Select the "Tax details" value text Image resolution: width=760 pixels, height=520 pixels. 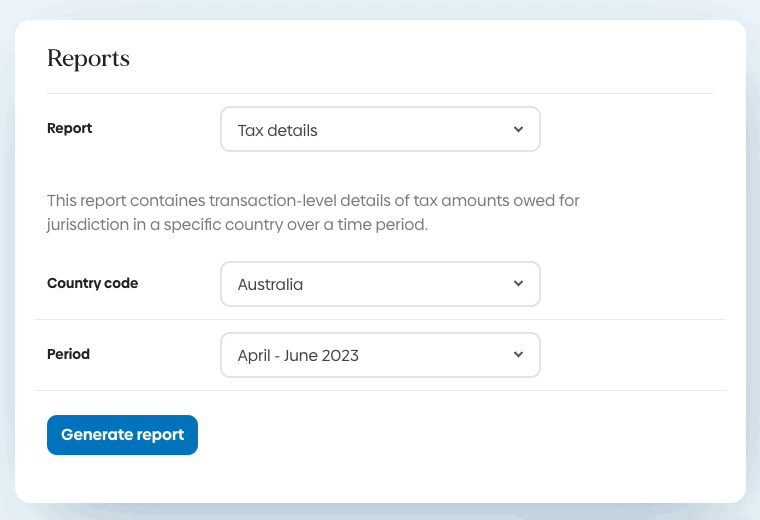pyautogui.click(x=278, y=130)
